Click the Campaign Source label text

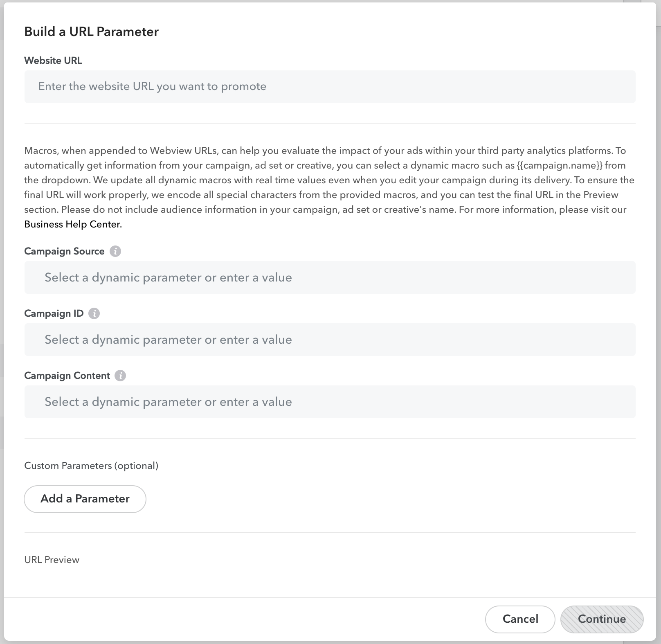(64, 251)
